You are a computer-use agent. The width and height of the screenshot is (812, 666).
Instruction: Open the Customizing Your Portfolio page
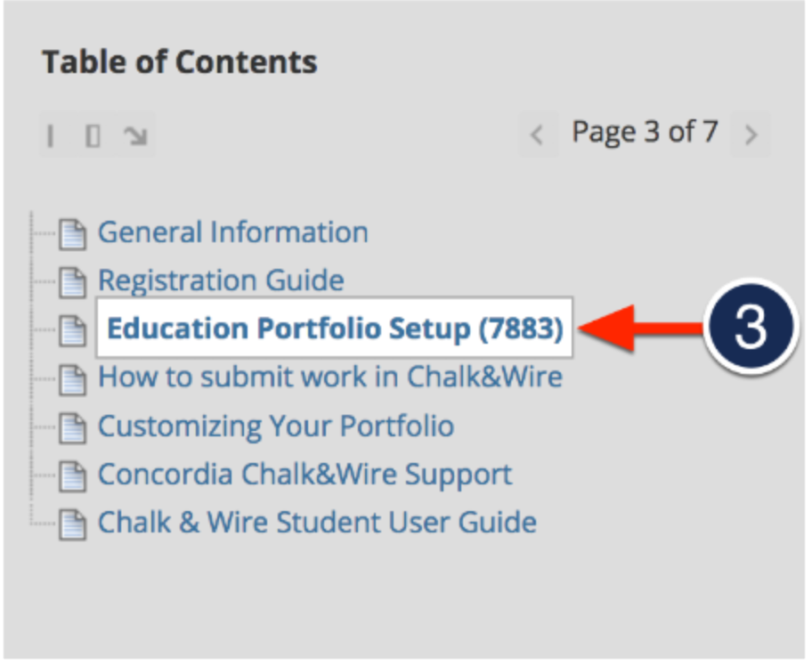pyautogui.click(x=276, y=425)
